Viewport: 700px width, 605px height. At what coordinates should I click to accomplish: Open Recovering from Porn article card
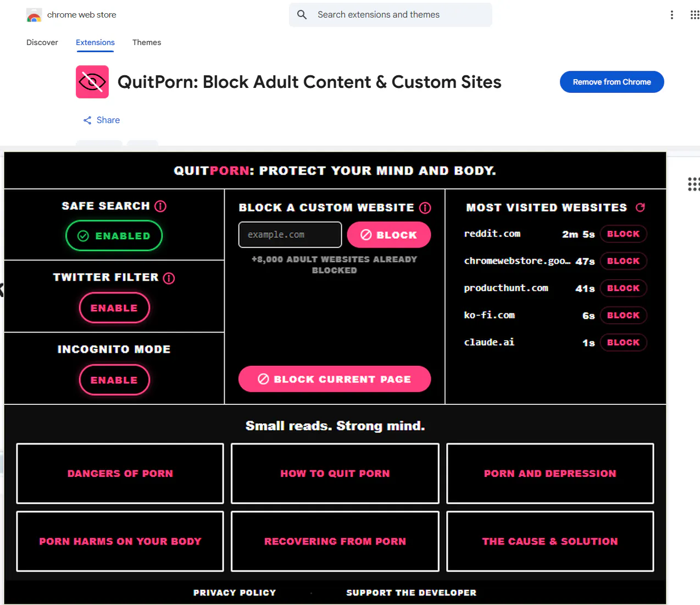335,541
